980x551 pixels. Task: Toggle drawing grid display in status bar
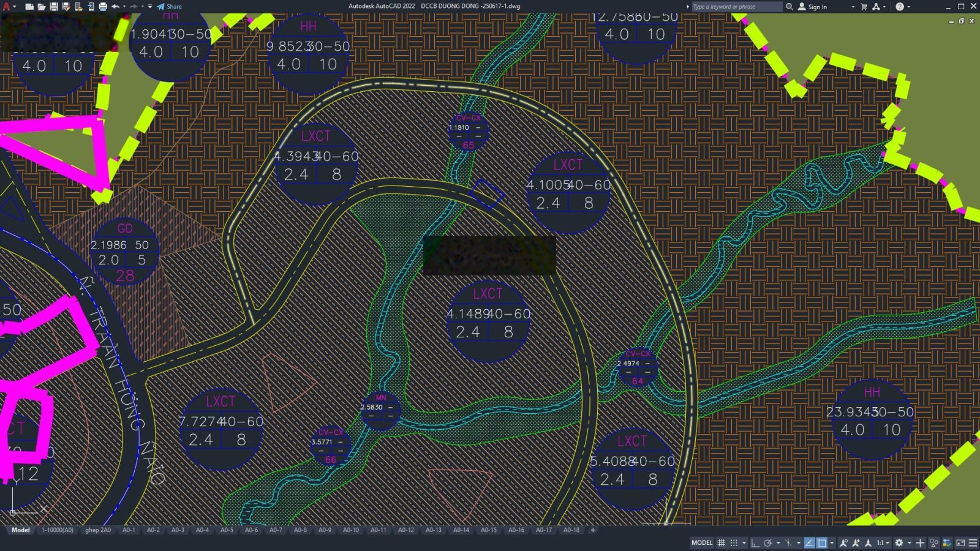pos(722,543)
